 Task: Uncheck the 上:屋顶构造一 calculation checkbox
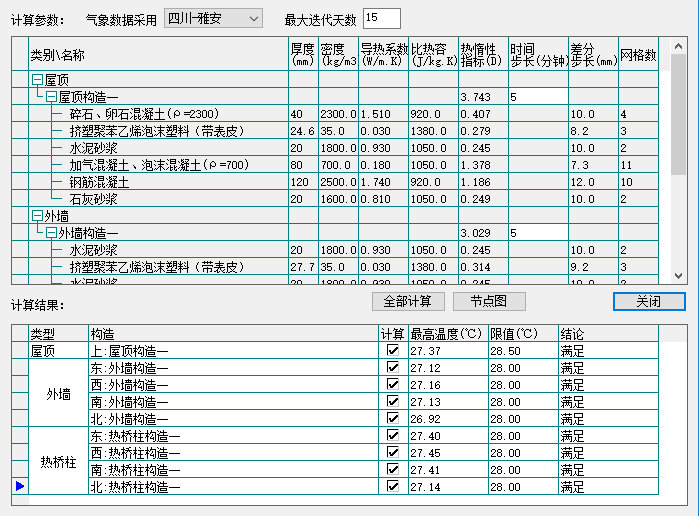[x=393, y=351]
